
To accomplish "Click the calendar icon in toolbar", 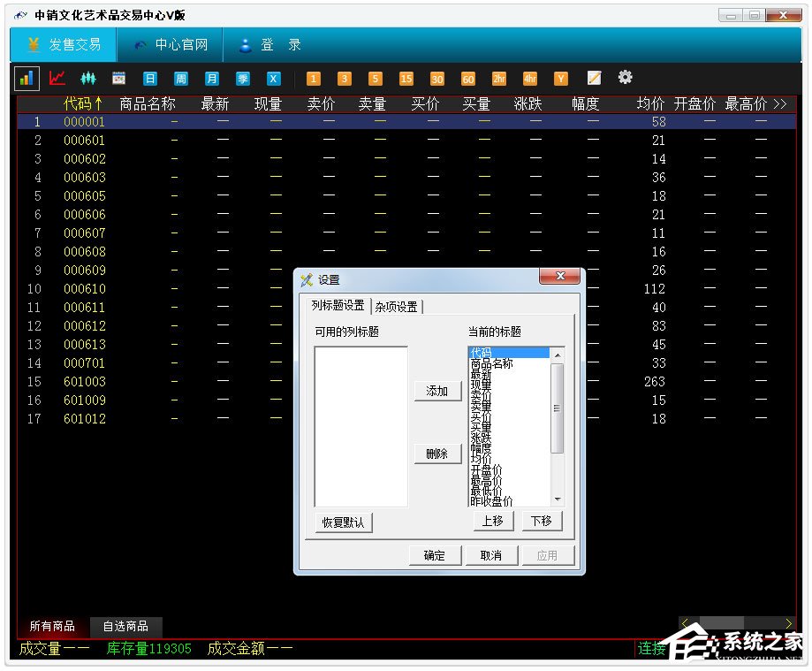I will click(x=118, y=79).
